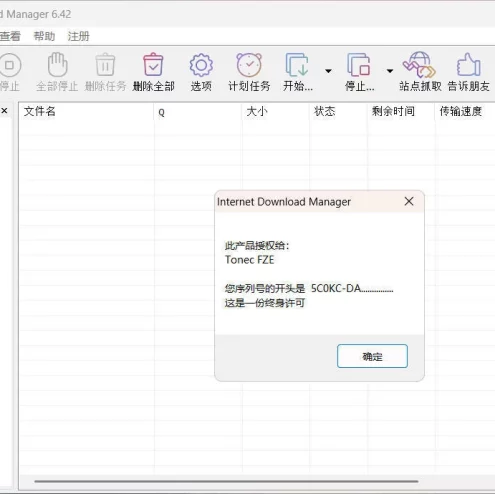Click the Tell a Friend (告诉朋友) thumbs-up icon
The height and width of the screenshot is (494, 495).
(469, 65)
